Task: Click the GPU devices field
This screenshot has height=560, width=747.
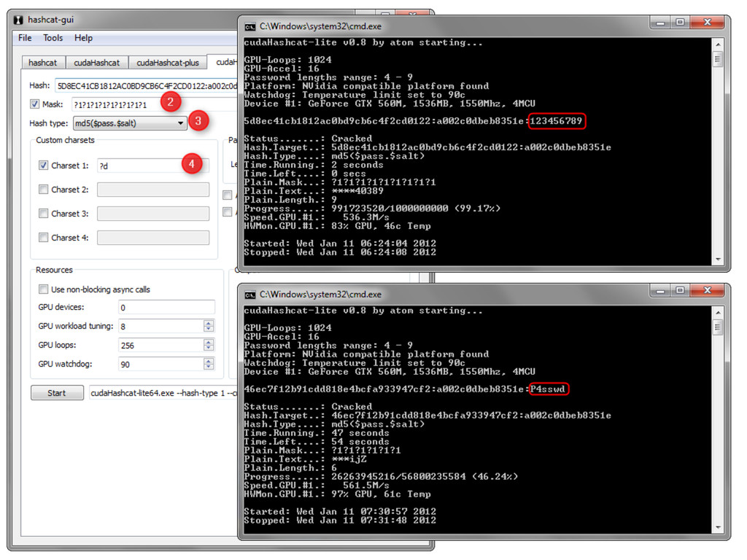Action: tap(167, 308)
